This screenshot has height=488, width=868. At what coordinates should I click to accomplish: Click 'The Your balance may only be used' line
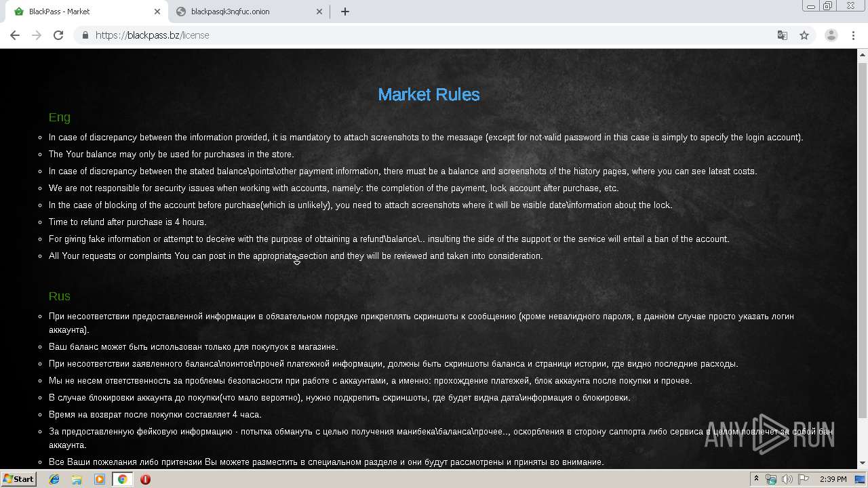coord(172,154)
